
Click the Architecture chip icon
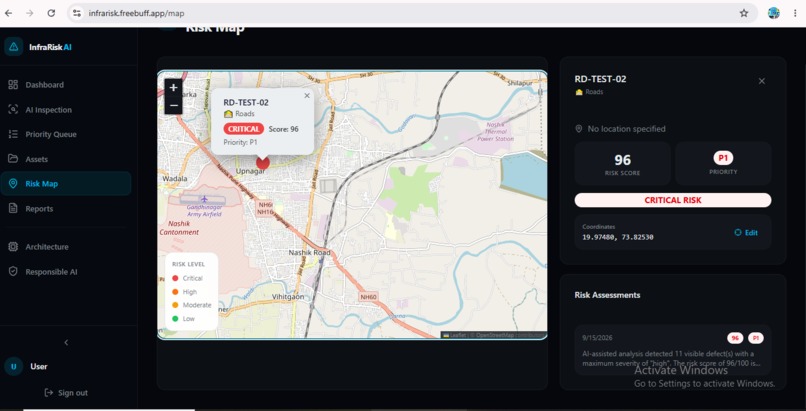point(13,247)
